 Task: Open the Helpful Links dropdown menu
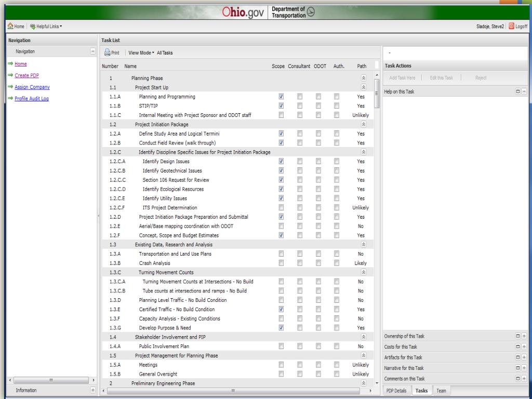point(46,26)
